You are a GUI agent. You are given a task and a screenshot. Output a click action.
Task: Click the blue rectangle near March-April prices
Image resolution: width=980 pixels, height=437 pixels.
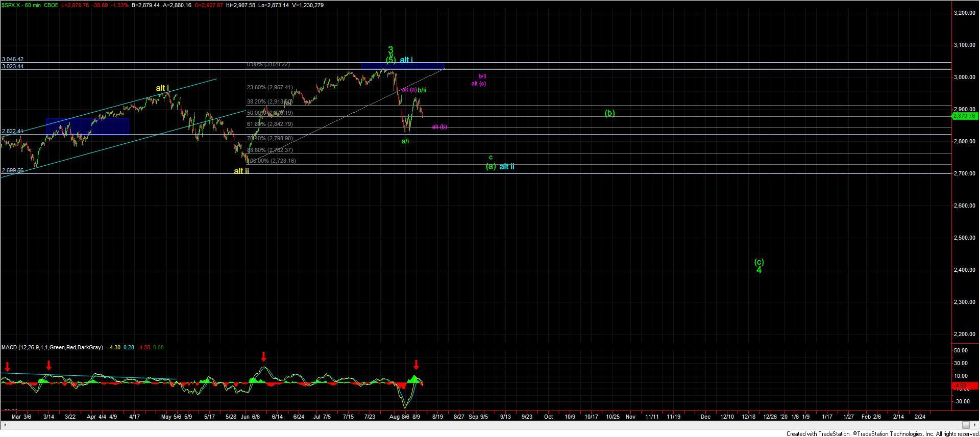click(87, 126)
